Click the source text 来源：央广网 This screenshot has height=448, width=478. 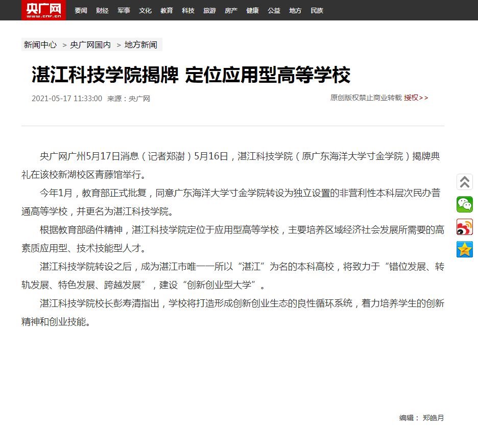point(129,99)
